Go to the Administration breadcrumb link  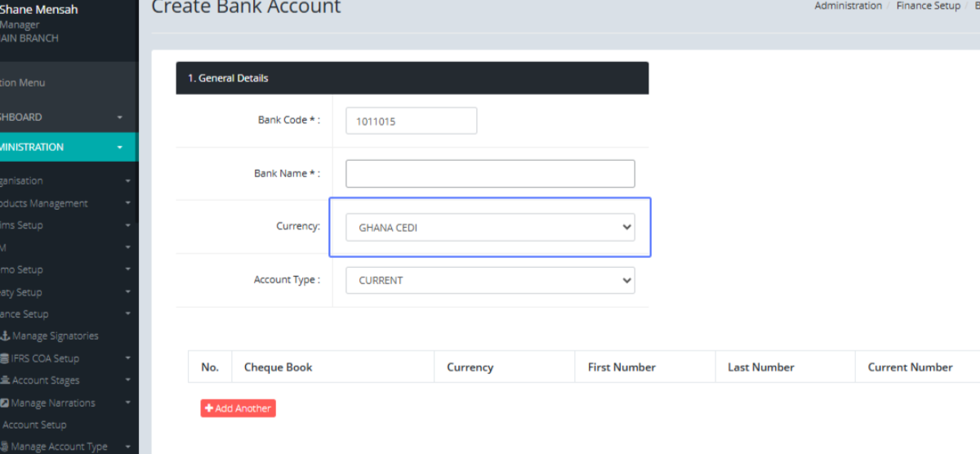click(x=848, y=7)
